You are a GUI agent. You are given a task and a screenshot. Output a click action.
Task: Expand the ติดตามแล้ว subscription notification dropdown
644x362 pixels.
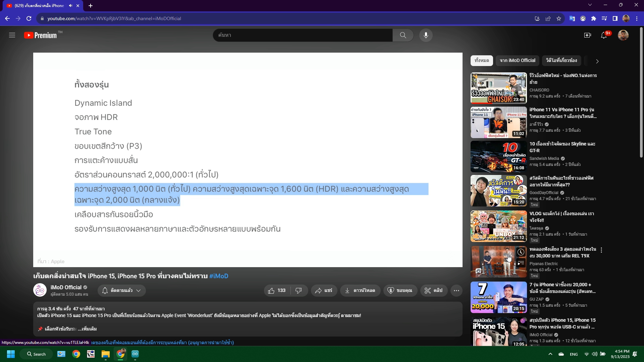click(x=122, y=291)
